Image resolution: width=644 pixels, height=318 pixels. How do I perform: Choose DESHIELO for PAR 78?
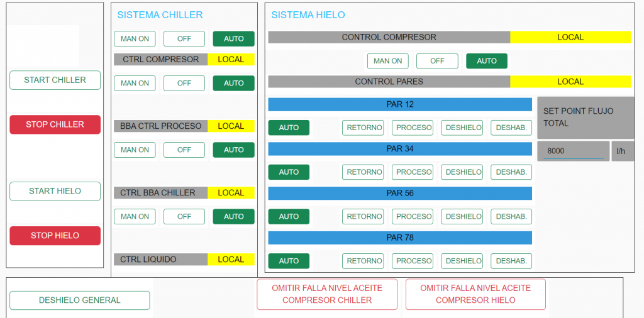(463, 261)
